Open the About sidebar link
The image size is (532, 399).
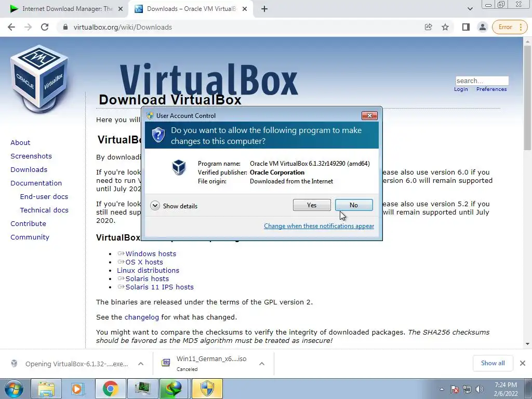(x=20, y=142)
